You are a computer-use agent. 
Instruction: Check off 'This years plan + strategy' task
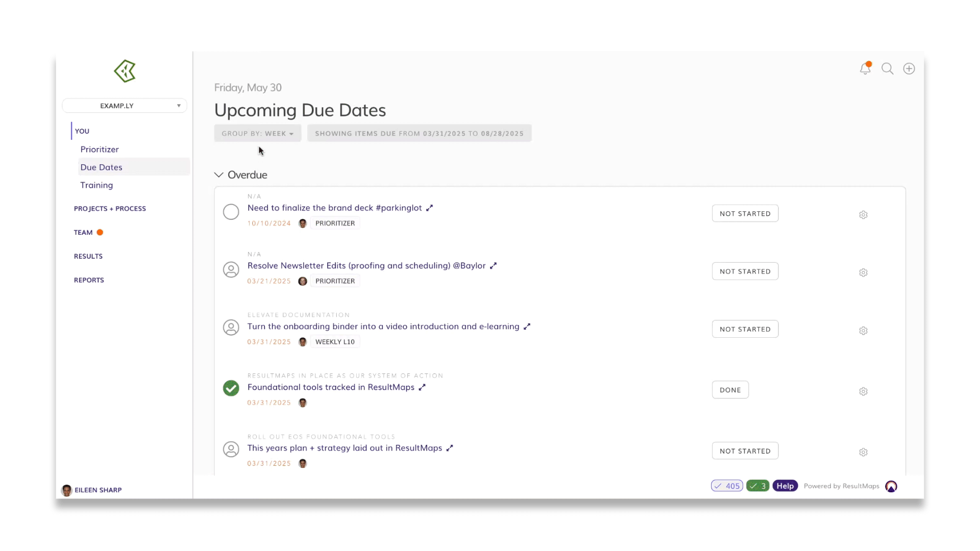pyautogui.click(x=231, y=449)
